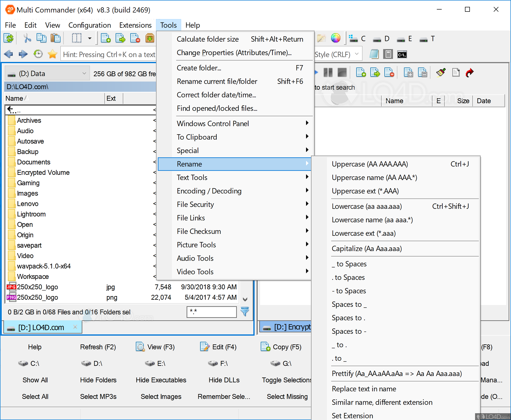
Task: Select the Cut (scissors) toolbar icon
Action: click(27, 38)
